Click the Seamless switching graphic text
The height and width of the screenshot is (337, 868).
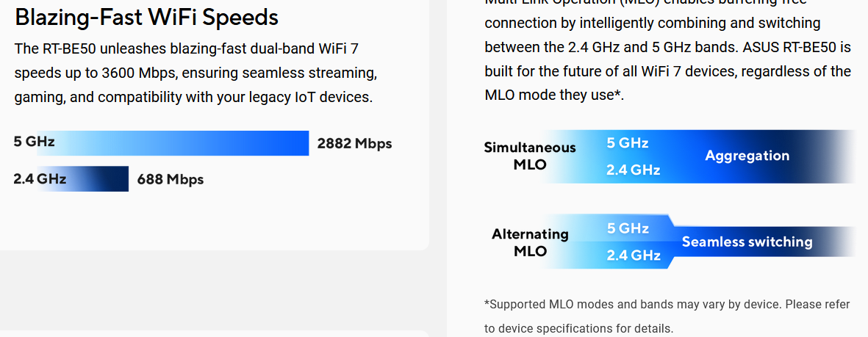tap(747, 242)
